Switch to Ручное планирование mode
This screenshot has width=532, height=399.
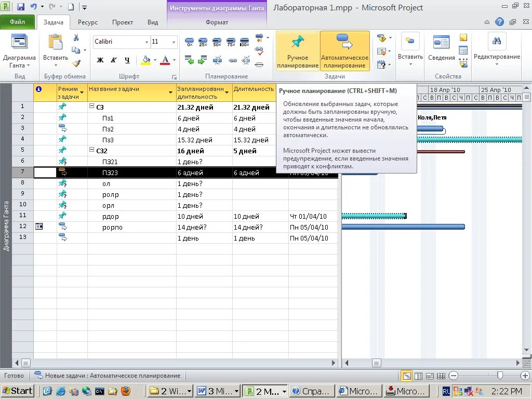[298, 51]
